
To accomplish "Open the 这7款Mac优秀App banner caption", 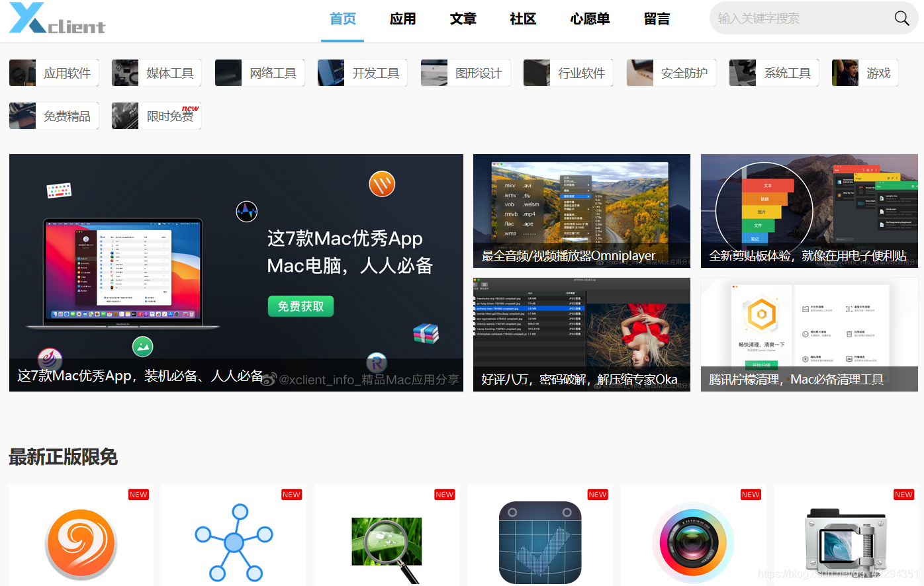I will coord(140,376).
